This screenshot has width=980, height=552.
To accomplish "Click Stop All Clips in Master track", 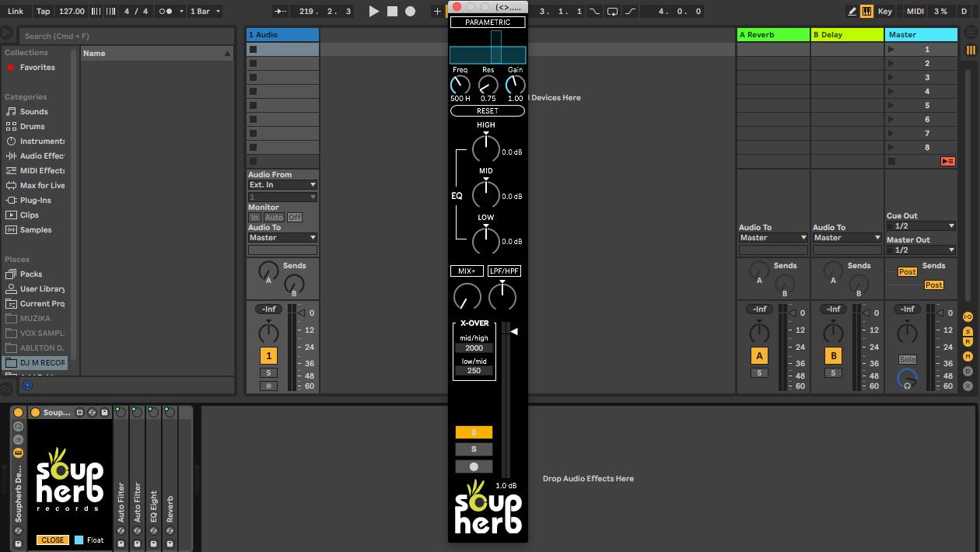I will click(x=891, y=162).
